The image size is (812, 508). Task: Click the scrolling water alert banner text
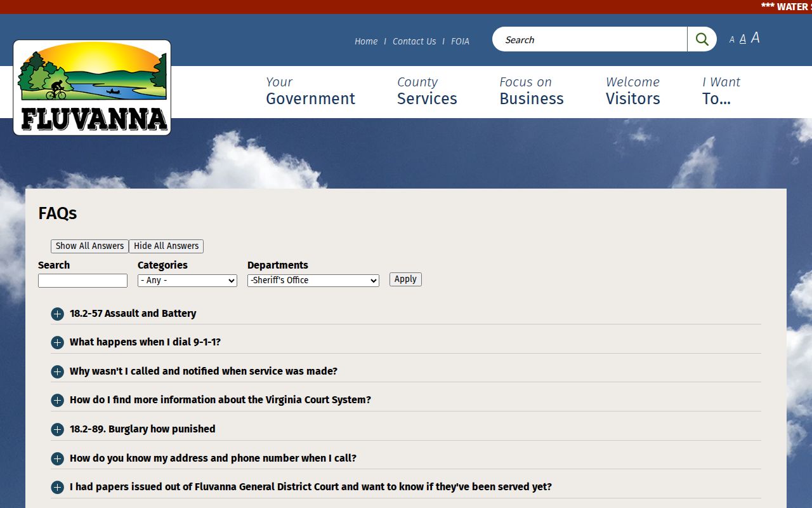pos(786,7)
